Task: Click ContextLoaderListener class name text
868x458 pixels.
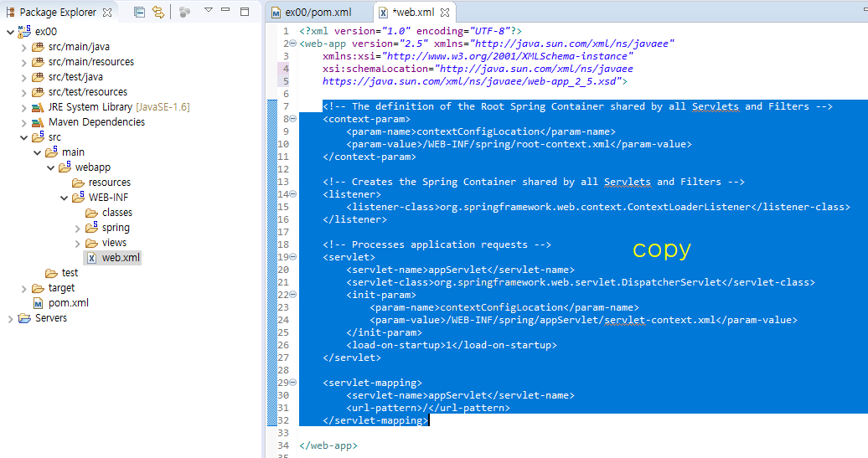Action: (x=689, y=207)
